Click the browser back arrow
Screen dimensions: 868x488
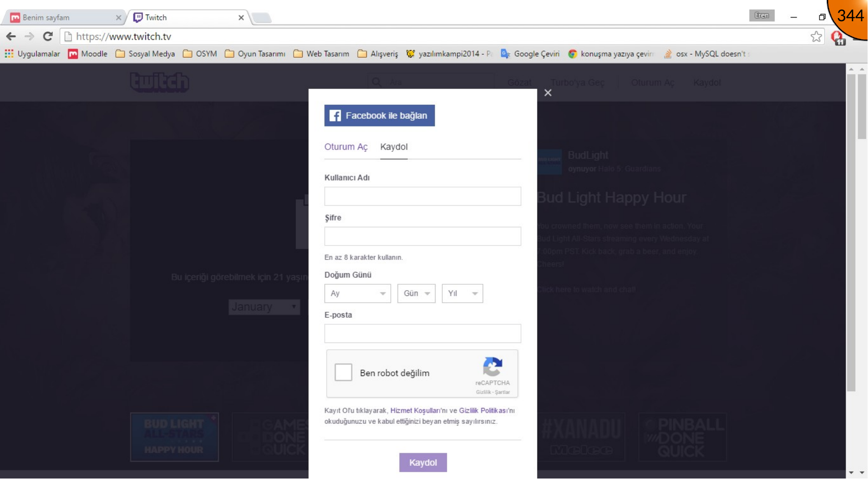tap(11, 37)
